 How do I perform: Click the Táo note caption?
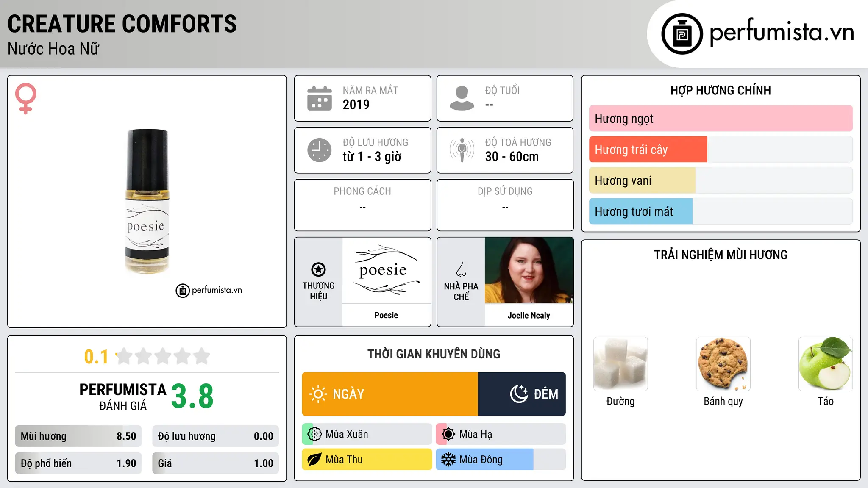point(826,401)
